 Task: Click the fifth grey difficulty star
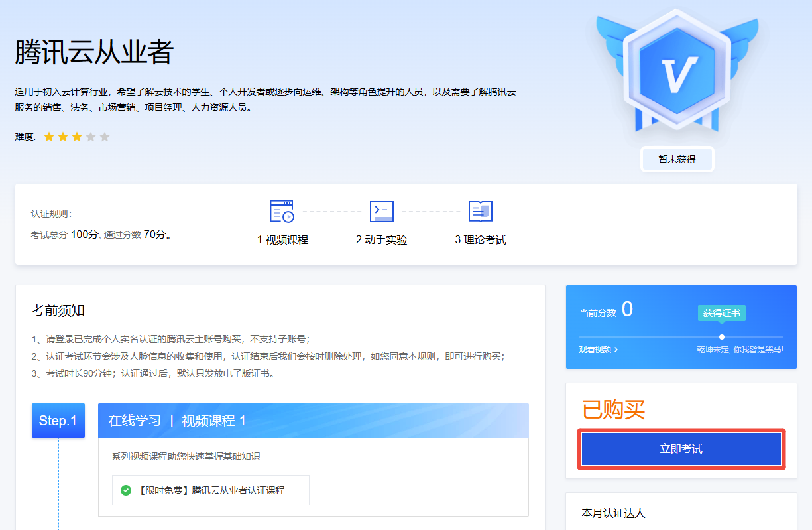(105, 137)
